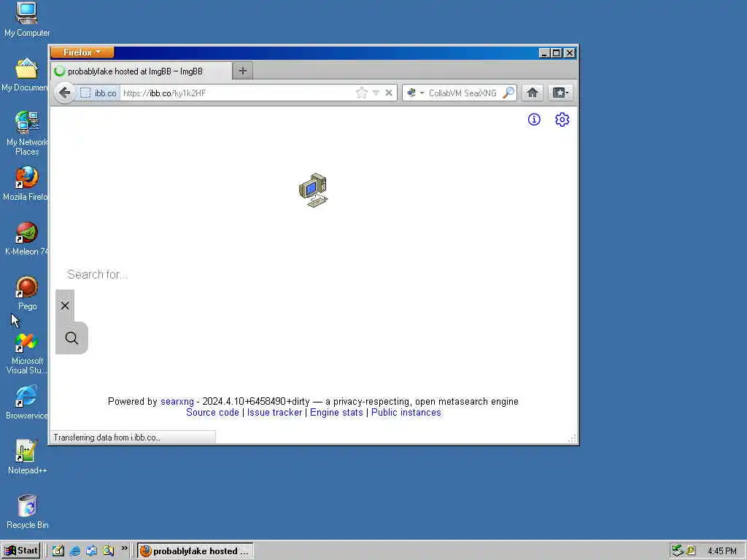The height and width of the screenshot is (560, 747).
Task: Select the Recycle Bin desktop icon
Action: [x=27, y=512]
